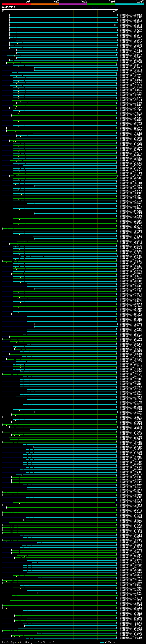
Task: Click UniRef100_C6TLM4 hit label
Action: 131,183
